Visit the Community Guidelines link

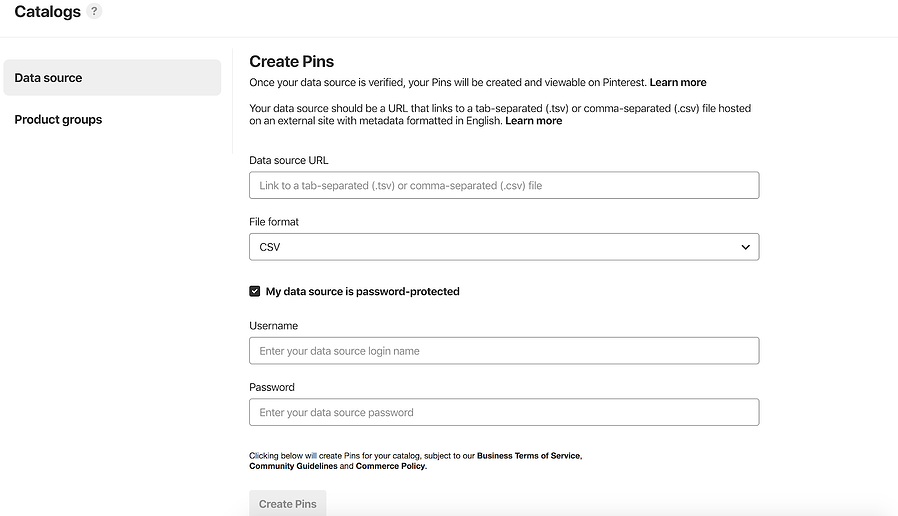tap(293, 466)
